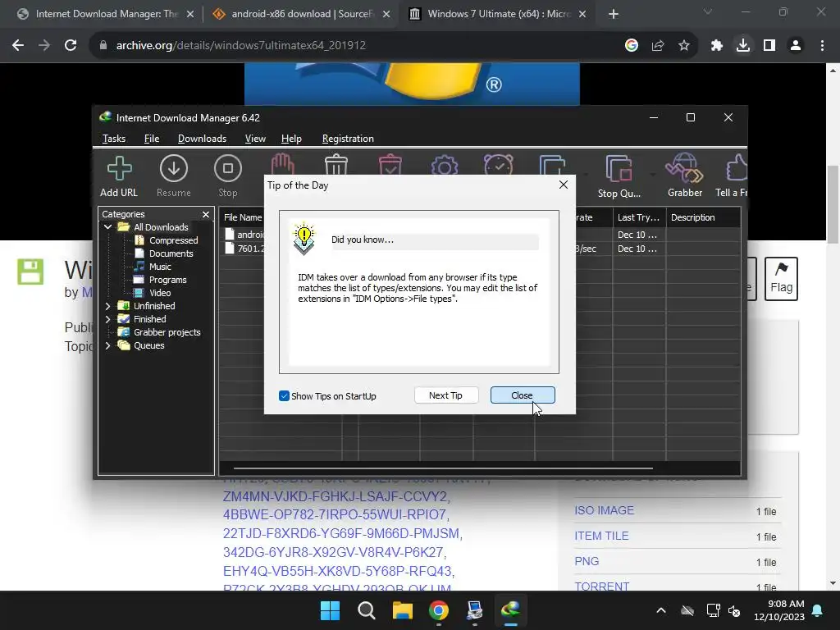Open a new Chrome tab
The width and height of the screenshot is (840, 630).
614,14
